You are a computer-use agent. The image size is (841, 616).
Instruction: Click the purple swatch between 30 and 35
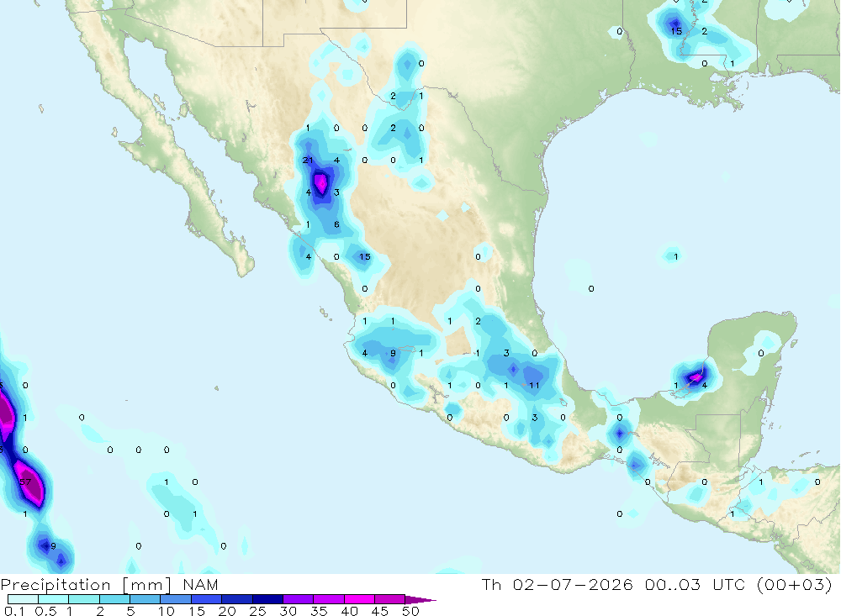click(x=299, y=599)
